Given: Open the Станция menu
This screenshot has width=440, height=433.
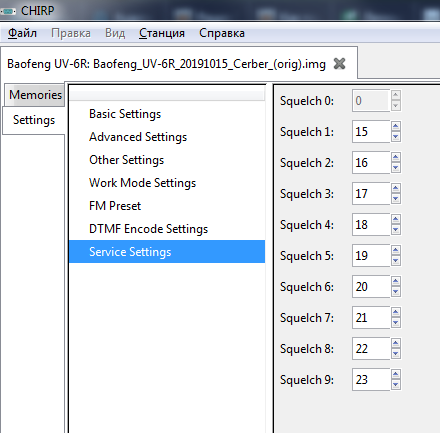Looking at the screenshot, I should coord(162,33).
